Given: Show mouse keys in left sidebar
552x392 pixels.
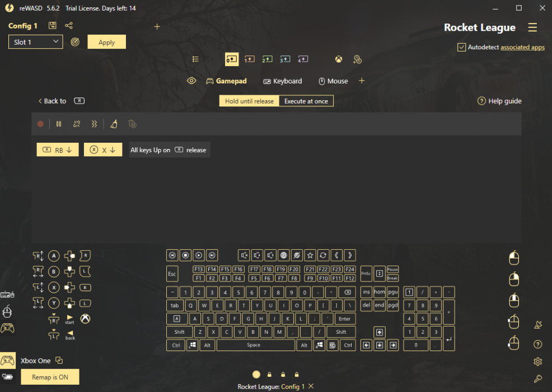Looking at the screenshot, I should pyautogui.click(x=7, y=311).
